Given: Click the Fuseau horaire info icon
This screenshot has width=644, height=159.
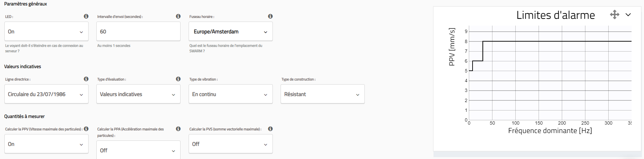Looking at the screenshot, I should [x=270, y=16].
